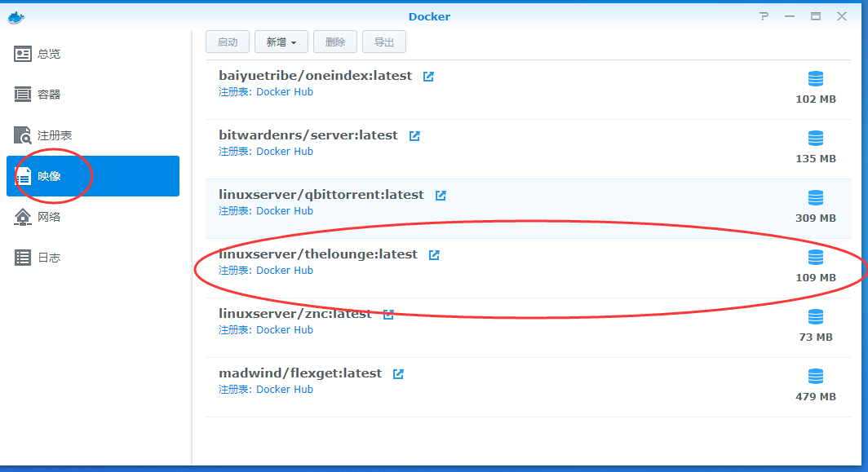Click Docker Hub link under baiyuetribe/oneindex
This screenshot has height=472, width=868.
285,92
